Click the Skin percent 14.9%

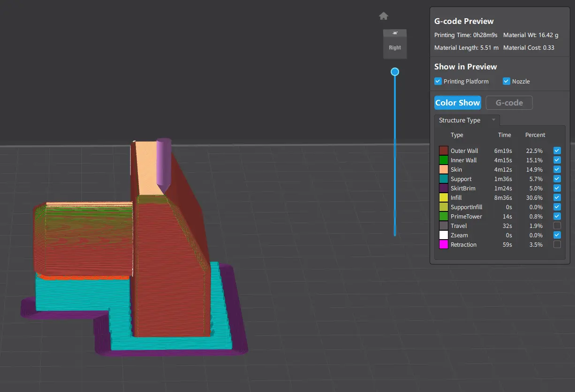535,169
